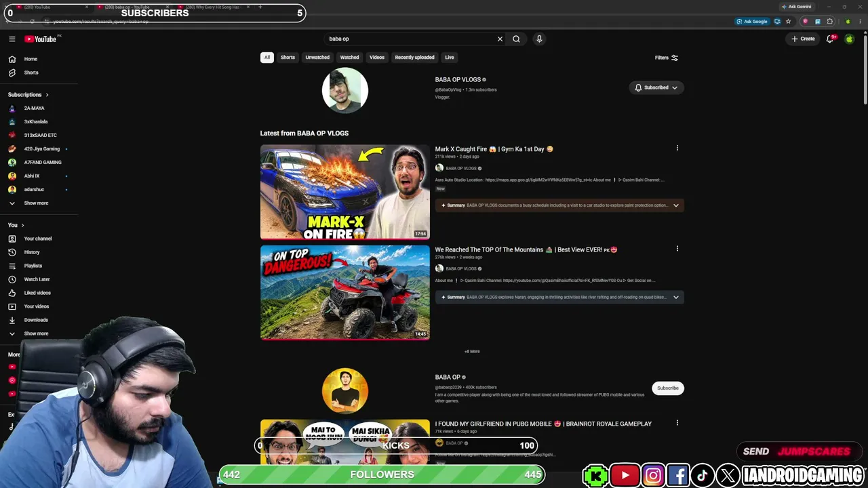The height and width of the screenshot is (488, 868).
Task: Subscribe to the BABA OP channel
Action: 667,388
